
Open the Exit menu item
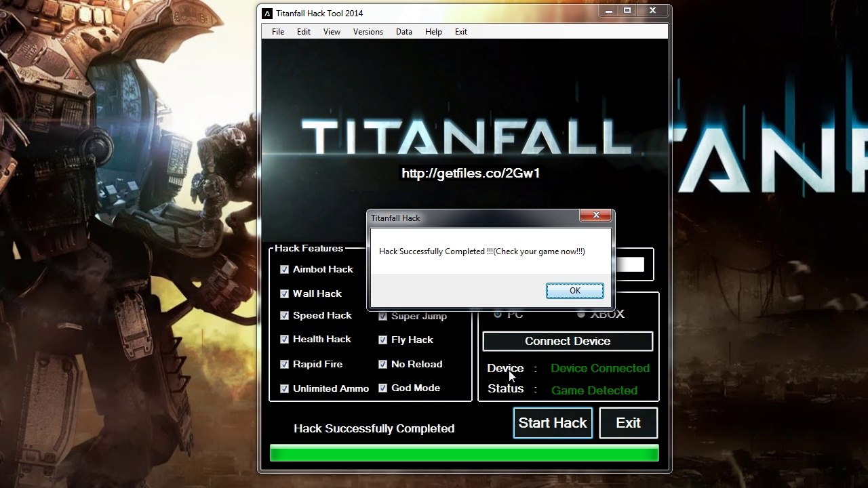pyautogui.click(x=461, y=32)
